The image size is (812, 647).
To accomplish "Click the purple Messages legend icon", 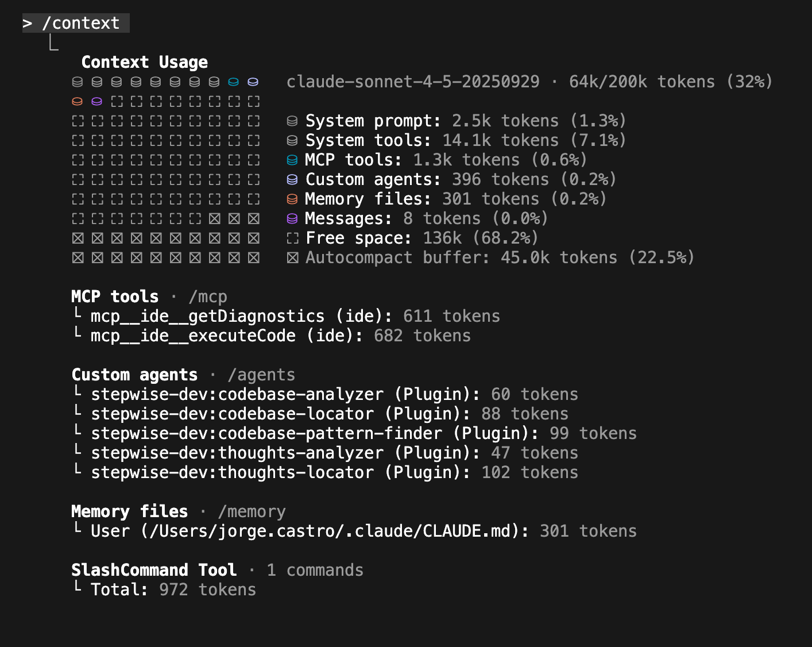I will tap(292, 219).
